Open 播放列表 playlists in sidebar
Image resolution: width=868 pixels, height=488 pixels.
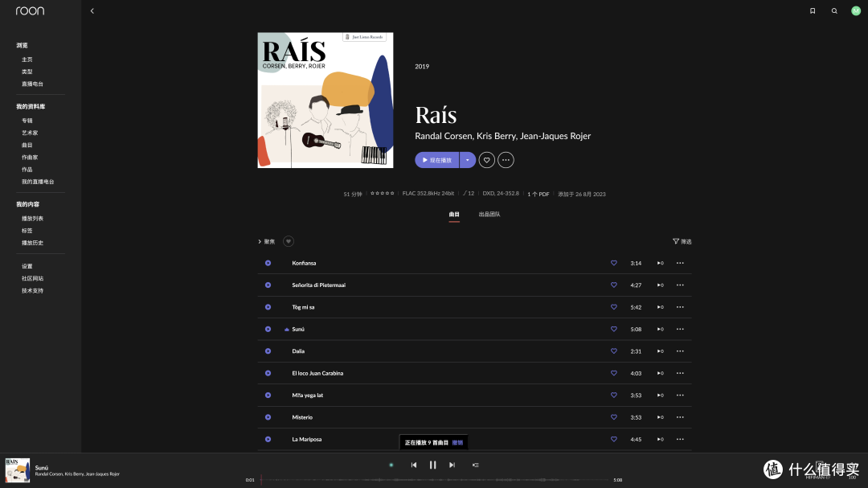coord(32,219)
